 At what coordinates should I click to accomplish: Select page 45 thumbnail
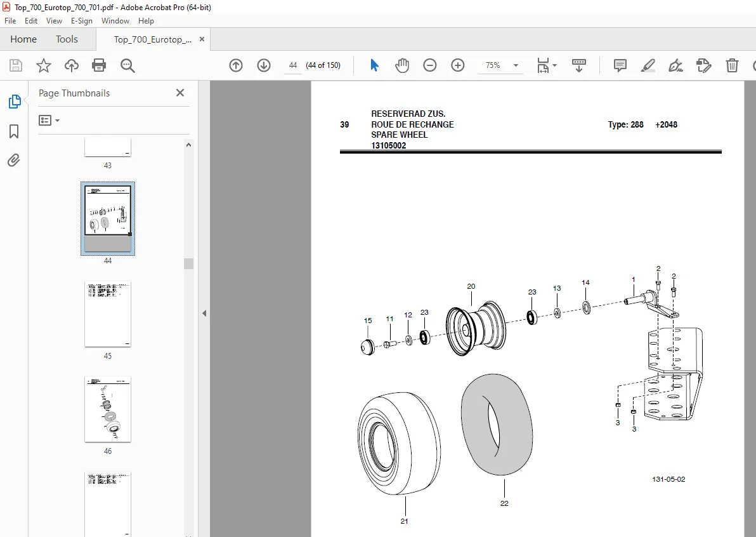click(x=108, y=314)
